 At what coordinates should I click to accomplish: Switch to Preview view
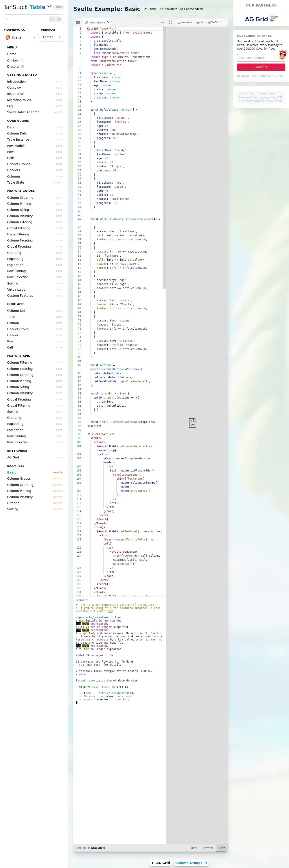pos(208,848)
